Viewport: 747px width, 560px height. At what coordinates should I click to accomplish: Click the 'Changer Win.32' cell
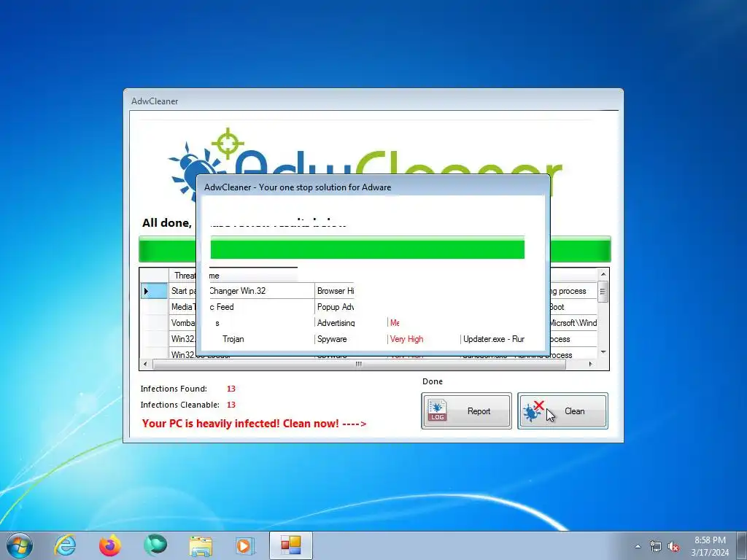(x=262, y=291)
